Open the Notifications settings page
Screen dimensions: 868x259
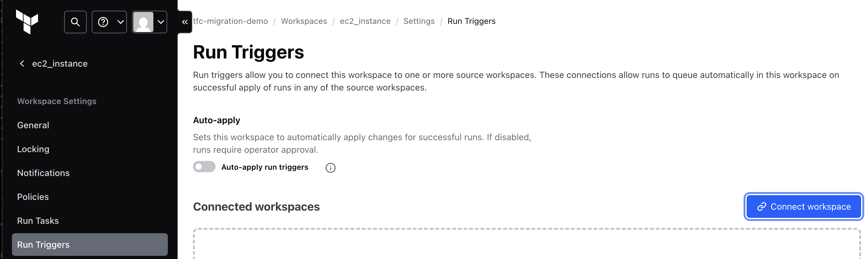coord(43,173)
